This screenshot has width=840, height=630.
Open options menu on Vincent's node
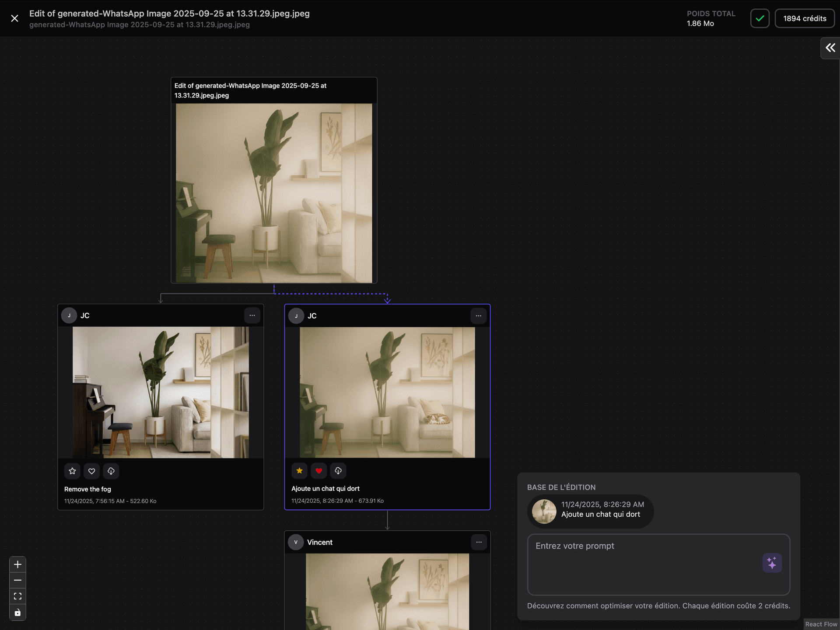[479, 542]
